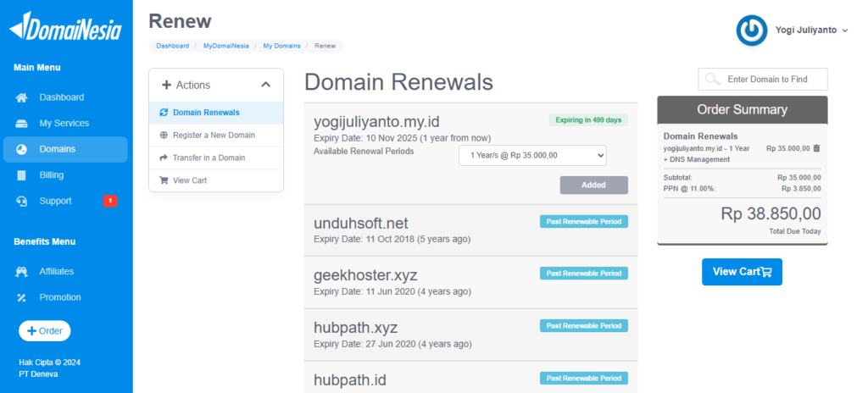Collapse the Actions panel chevron
This screenshot has width=868, height=393.
(265, 85)
